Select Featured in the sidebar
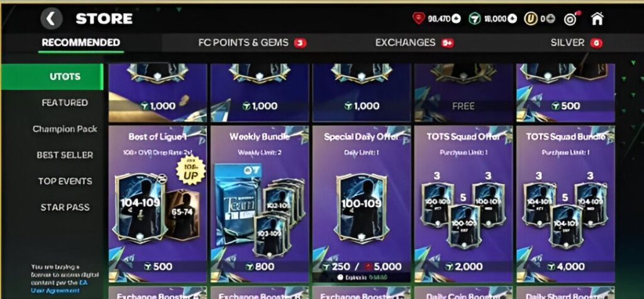The width and height of the screenshot is (644, 299). click(65, 103)
